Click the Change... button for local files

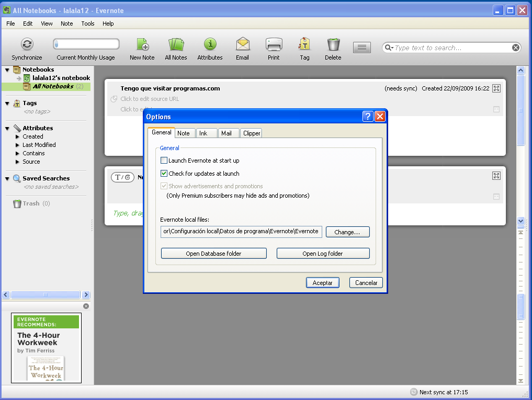pyautogui.click(x=347, y=232)
